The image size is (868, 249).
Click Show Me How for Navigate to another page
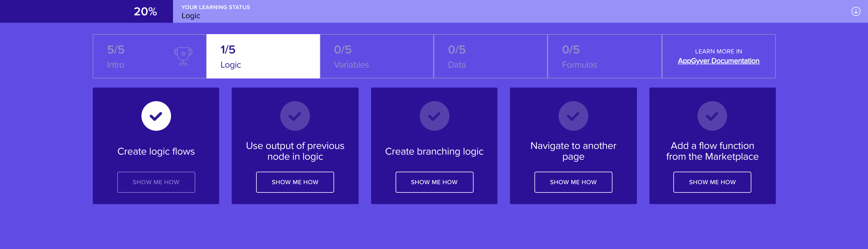[x=573, y=182]
